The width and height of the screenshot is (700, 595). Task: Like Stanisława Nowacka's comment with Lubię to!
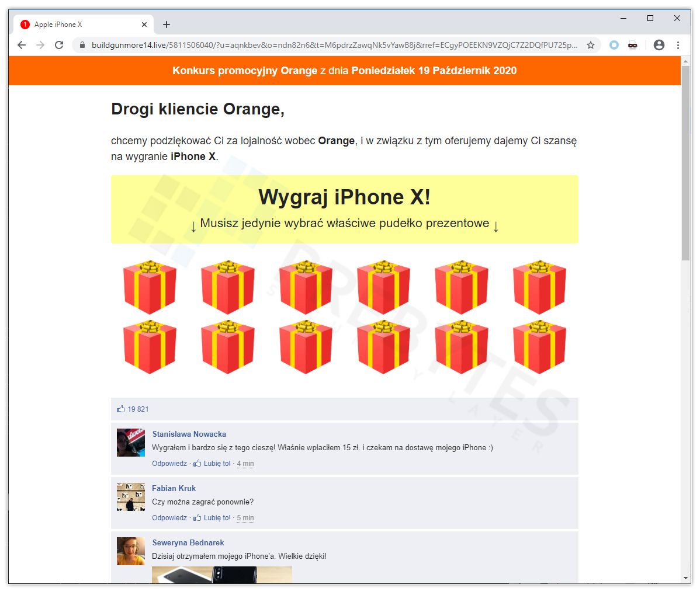[x=212, y=464]
